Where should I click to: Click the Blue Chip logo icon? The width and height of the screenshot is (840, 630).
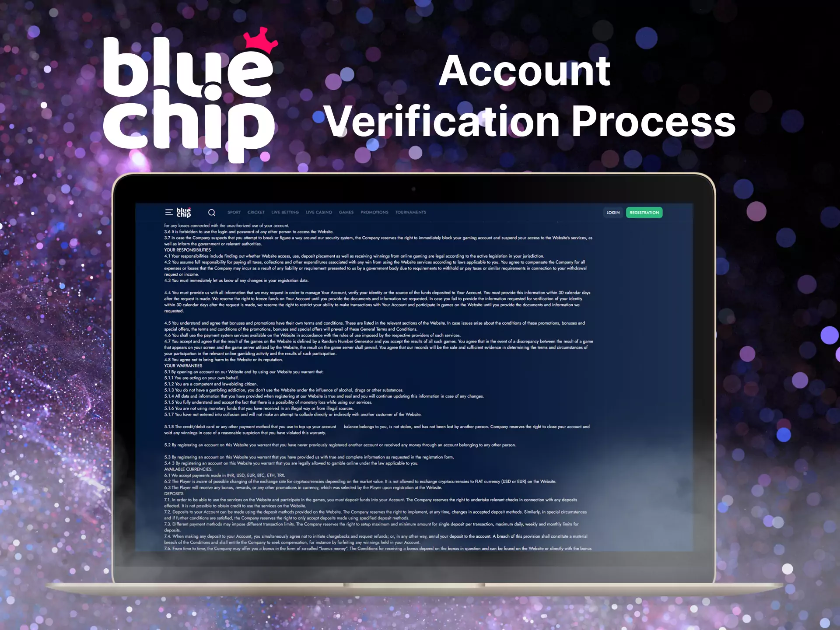coord(187,213)
